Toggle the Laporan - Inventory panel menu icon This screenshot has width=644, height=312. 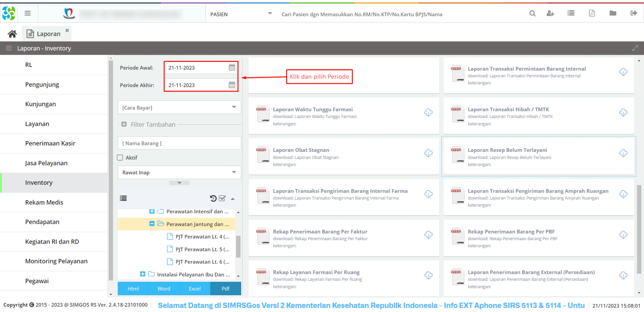(x=9, y=48)
